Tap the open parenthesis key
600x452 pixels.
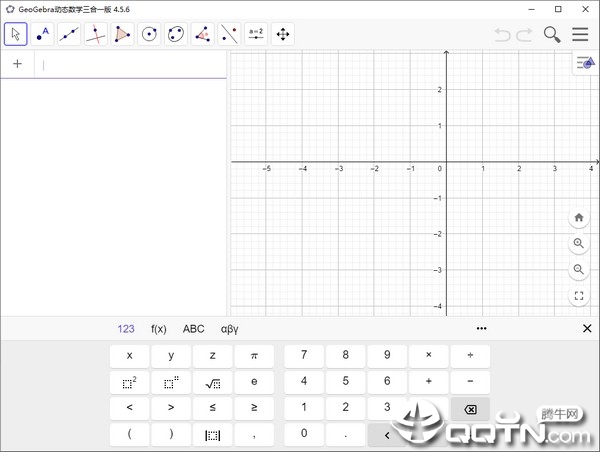click(129, 434)
